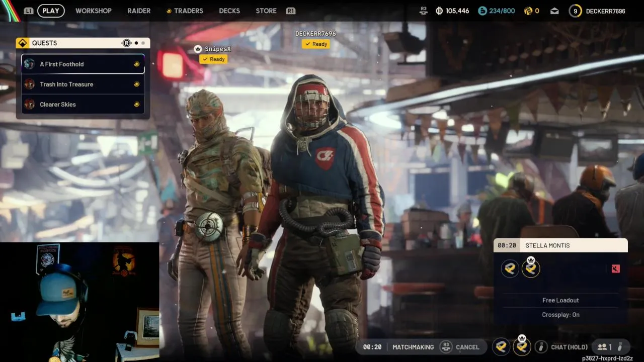Click the 00:20 timer in the Stella Montis panel

[507, 245]
